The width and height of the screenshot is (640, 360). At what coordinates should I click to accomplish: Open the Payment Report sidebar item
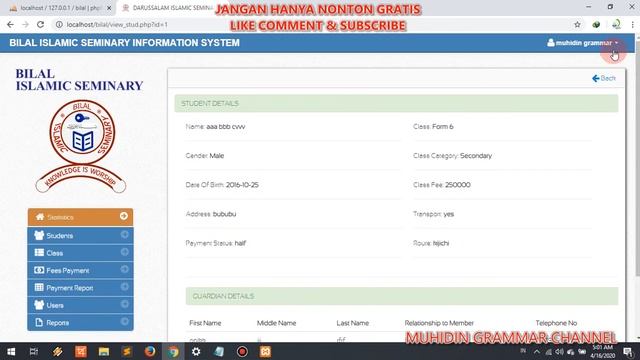point(80,288)
